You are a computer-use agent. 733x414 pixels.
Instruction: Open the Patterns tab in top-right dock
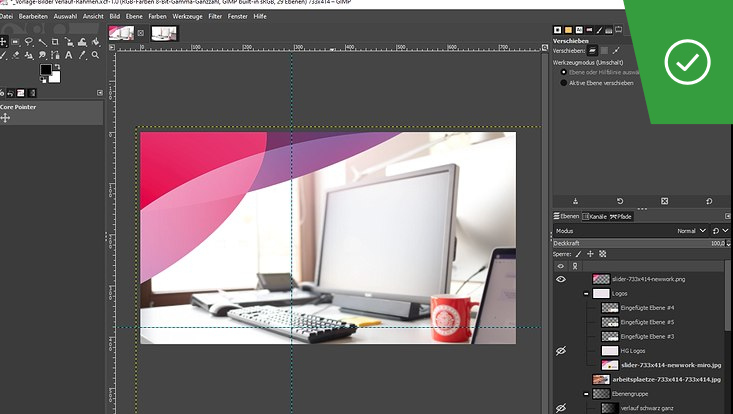(568, 30)
